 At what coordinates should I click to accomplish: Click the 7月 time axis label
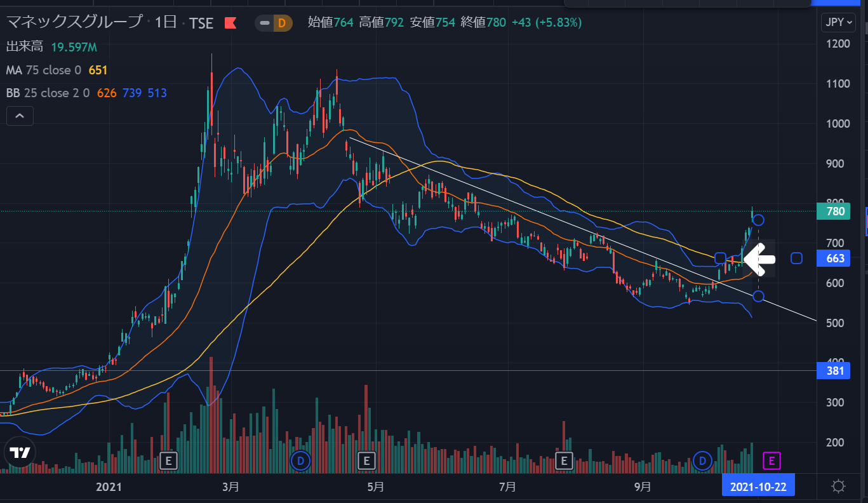pos(507,487)
